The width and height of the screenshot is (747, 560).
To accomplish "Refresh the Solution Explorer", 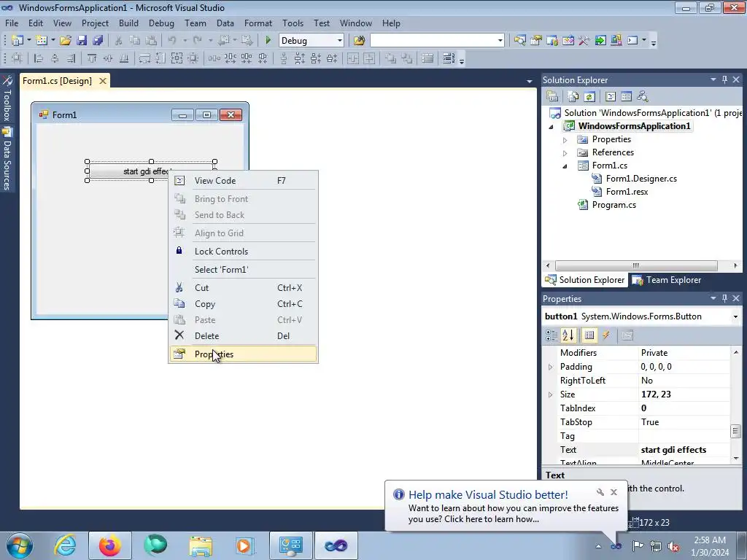I will [589, 97].
